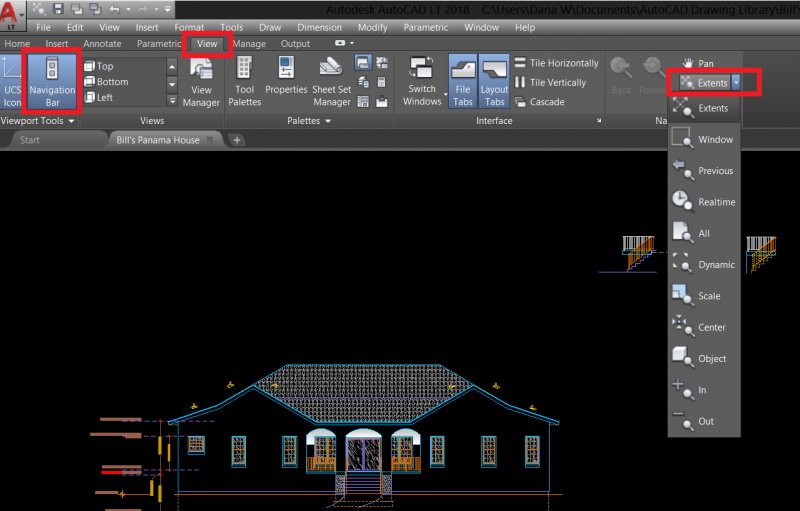
Task: Open the Window menu
Action: coord(481,28)
